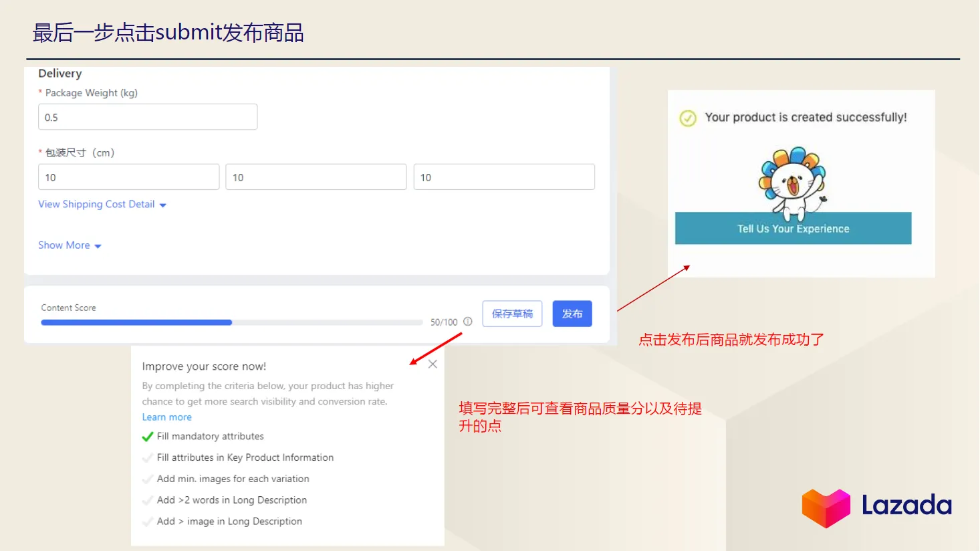Click the gray check beside Add > image in Long Description
The width and height of the screenshot is (980, 551).
click(x=148, y=522)
